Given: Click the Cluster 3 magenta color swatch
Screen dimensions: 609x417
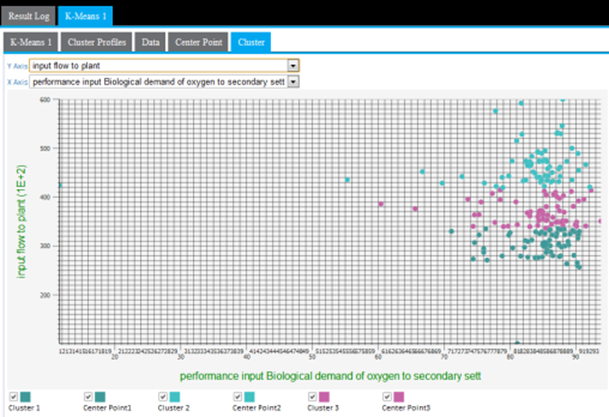Looking at the screenshot, I should 324,397.
